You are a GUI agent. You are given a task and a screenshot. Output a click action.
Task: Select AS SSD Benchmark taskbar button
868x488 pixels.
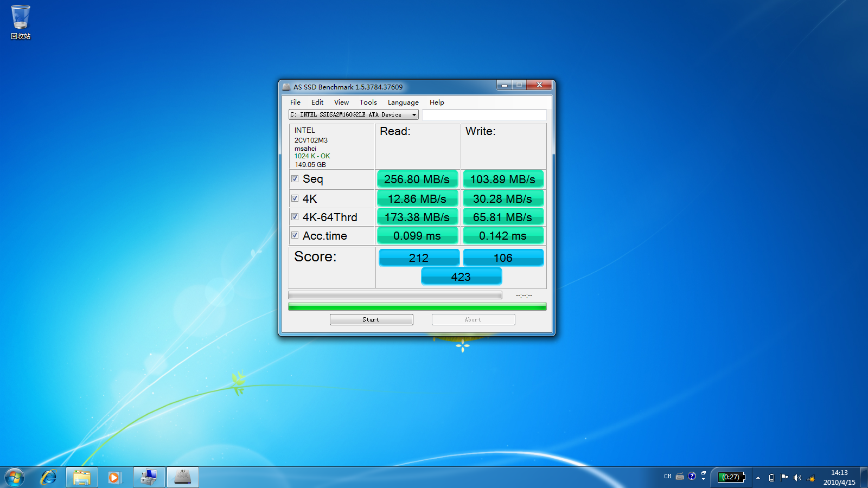[183, 477]
